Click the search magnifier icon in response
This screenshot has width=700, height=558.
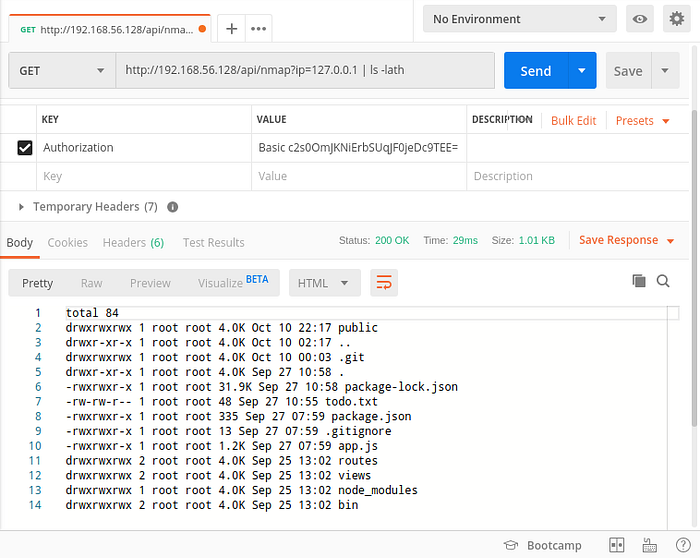click(x=663, y=282)
